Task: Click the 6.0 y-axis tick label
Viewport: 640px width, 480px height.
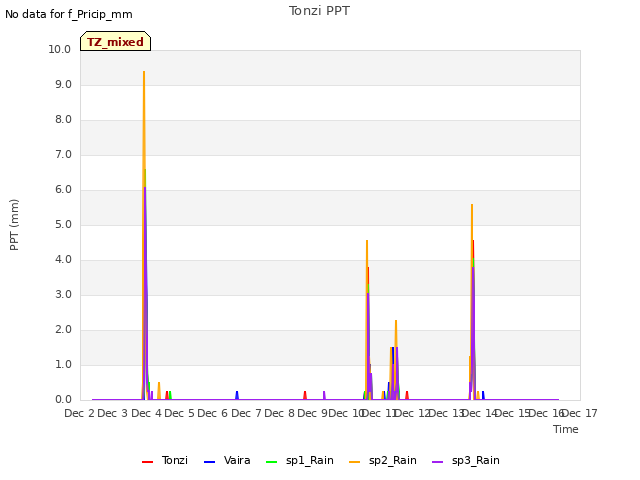Action: pyautogui.click(x=63, y=189)
